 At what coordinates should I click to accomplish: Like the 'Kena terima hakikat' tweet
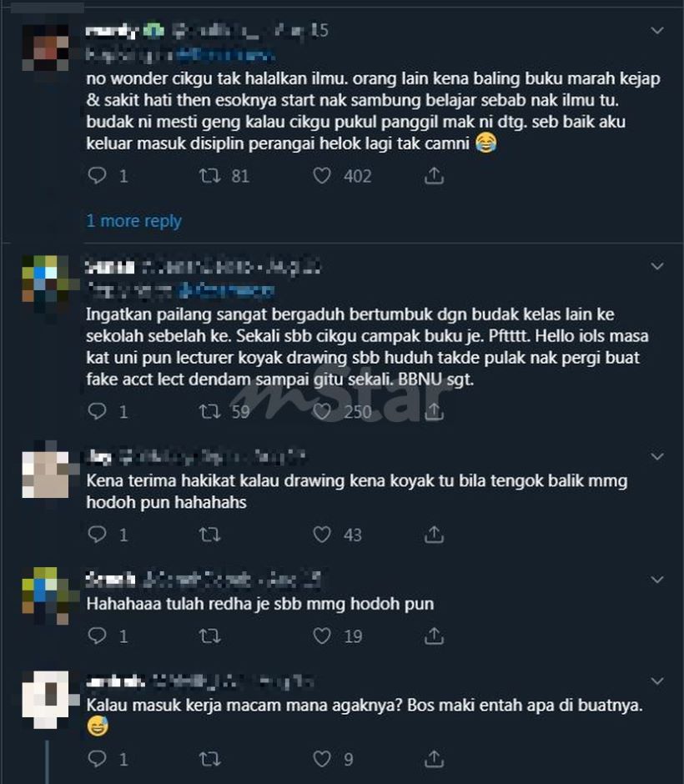(x=321, y=535)
